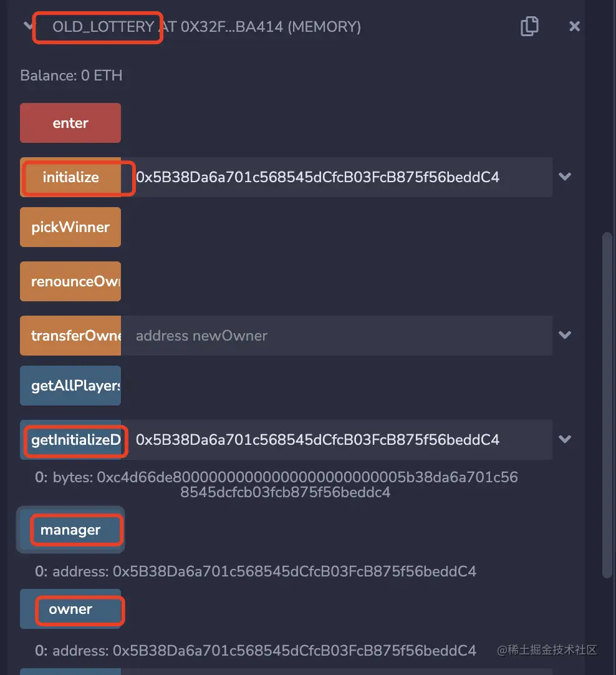Expand the initialize parameters chevron
Screen dimensions: 616x675
(x=565, y=177)
